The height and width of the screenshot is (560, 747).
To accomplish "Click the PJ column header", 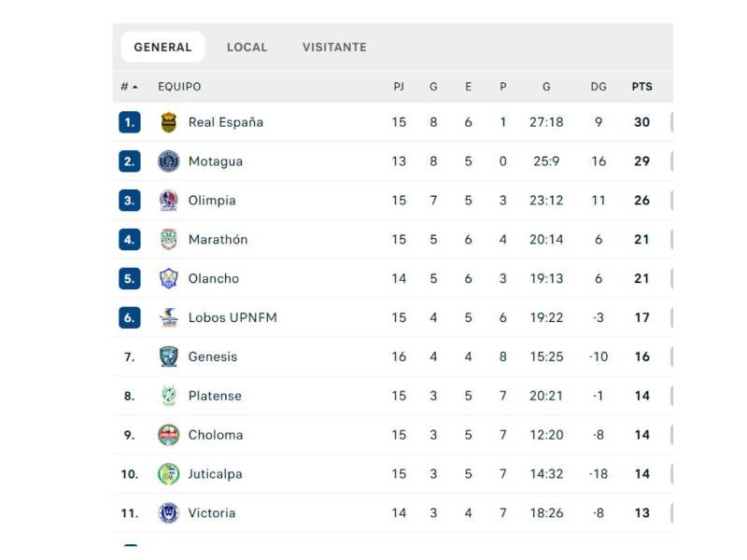I will coord(400,85).
